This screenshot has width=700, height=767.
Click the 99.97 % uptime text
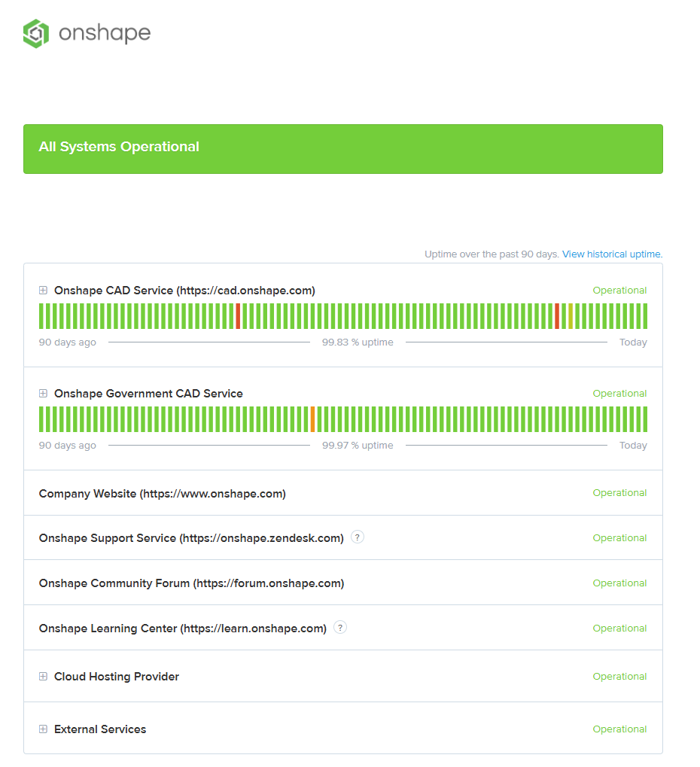pos(358,445)
